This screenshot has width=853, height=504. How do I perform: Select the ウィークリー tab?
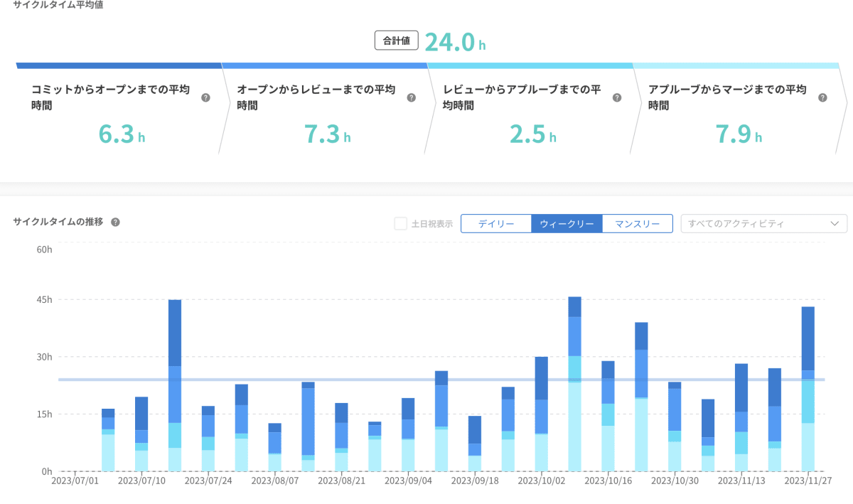pyautogui.click(x=567, y=223)
